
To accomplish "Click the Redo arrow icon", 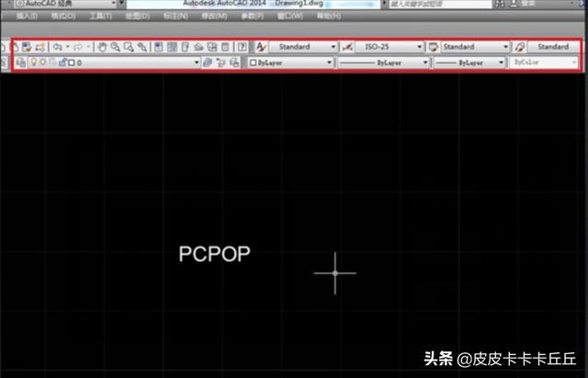I will (77, 47).
